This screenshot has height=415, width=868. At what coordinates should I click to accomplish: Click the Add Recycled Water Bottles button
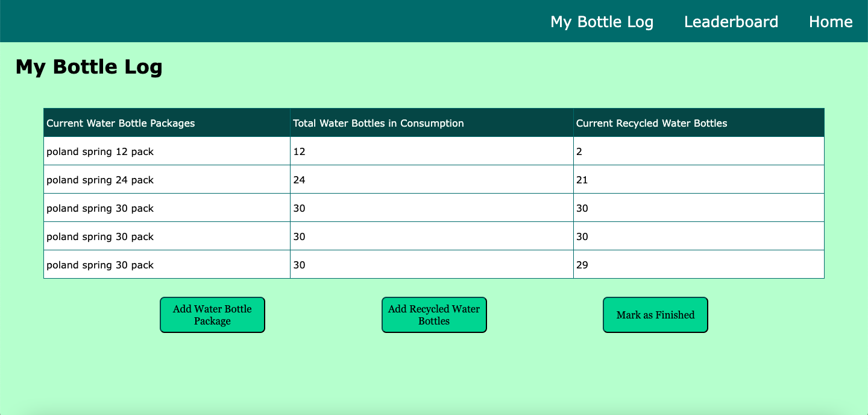pyautogui.click(x=434, y=315)
